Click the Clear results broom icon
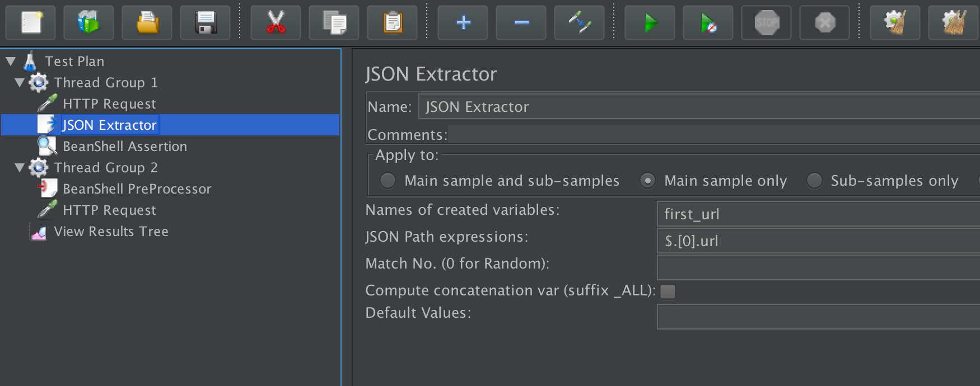Image resolution: width=980 pixels, height=386 pixels. [x=895, y=23]
